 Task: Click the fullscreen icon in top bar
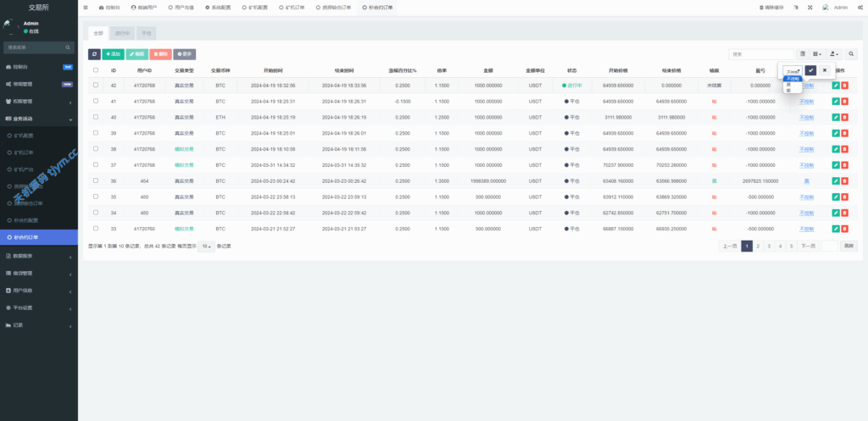tap(810, 7)
